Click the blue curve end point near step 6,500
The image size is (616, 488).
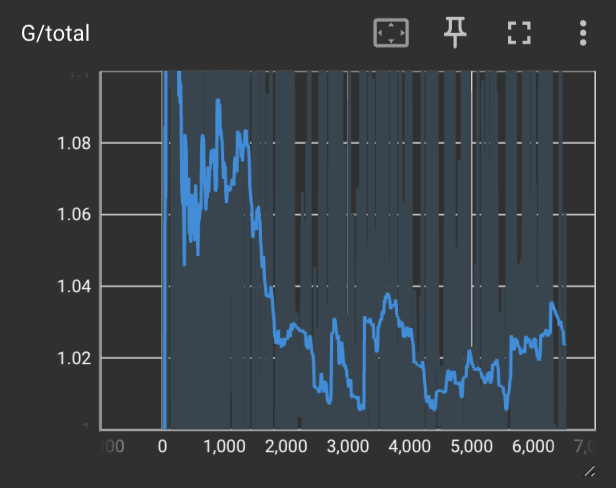pos(565,344)
